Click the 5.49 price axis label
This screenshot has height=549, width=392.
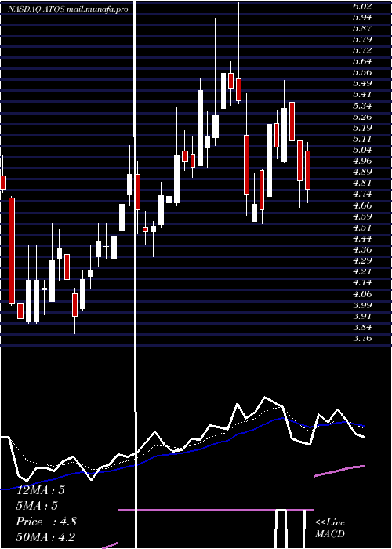[362, 83]
